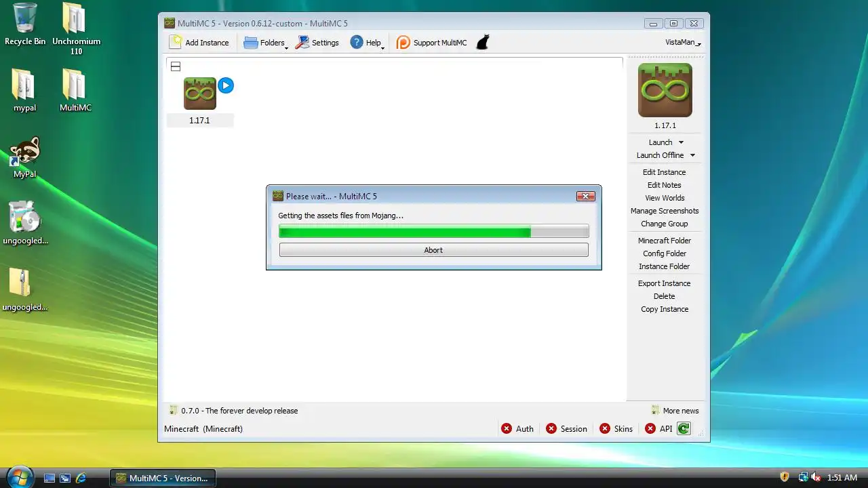The height and width of the screenshot is (488, 868).
Task: Select the MultiMC desktop folder
Action: pyautogui.click(x=75, y=90)
